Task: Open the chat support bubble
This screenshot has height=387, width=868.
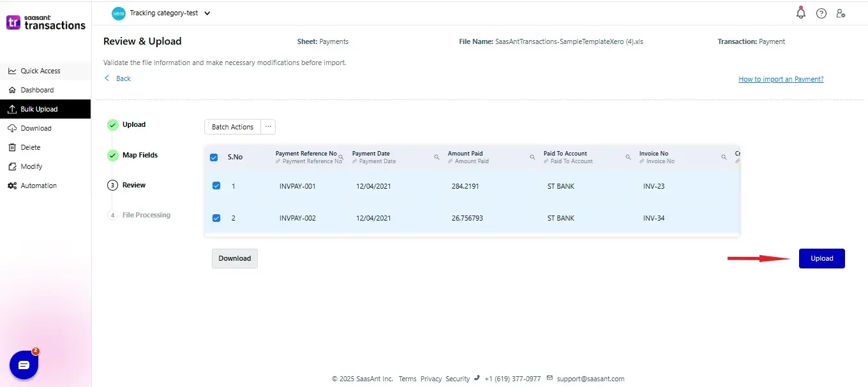Action: pos(24,365)
